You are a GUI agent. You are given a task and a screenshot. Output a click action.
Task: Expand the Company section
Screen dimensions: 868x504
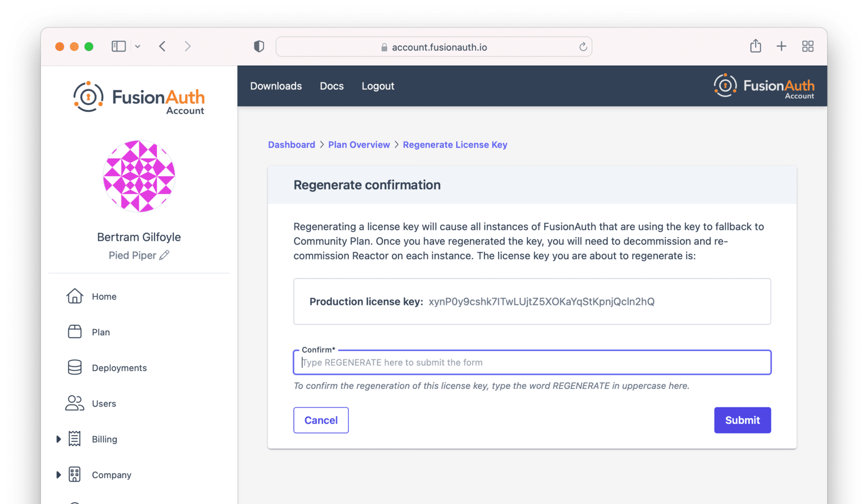pos(59,475)
